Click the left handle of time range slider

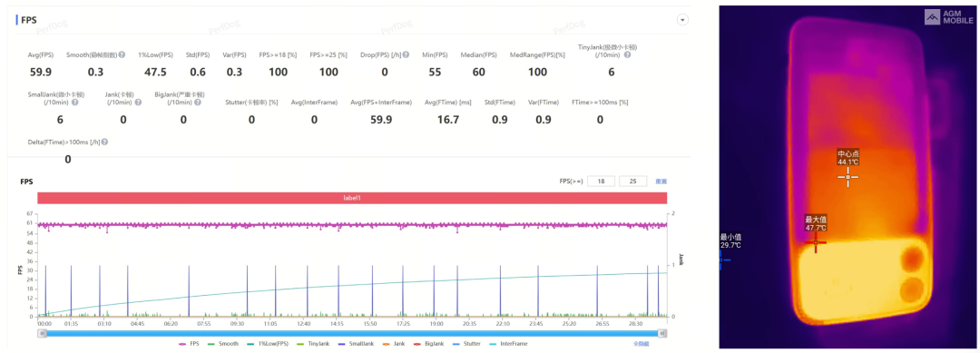pos(43,334)
